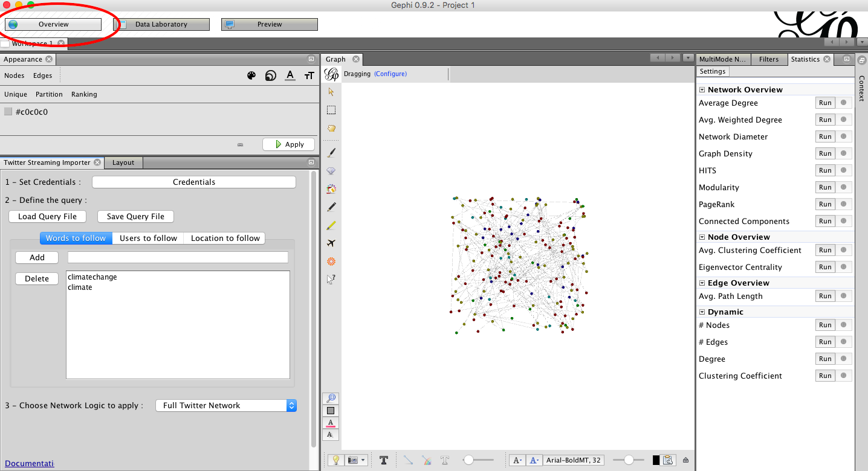
Task: Click the Dragging Configure link
Action: [x=390, y=74]
